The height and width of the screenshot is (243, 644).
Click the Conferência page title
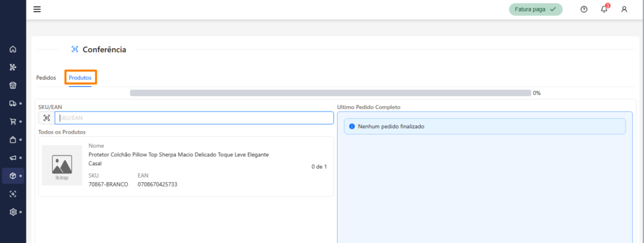[x=104, y=50]
